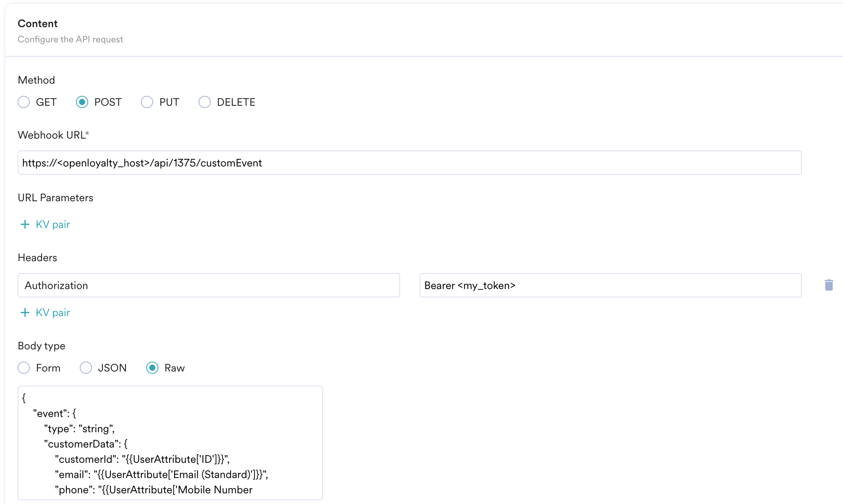
Task: Add a KV pair under URL Parameters
Action: pos(52,224)
